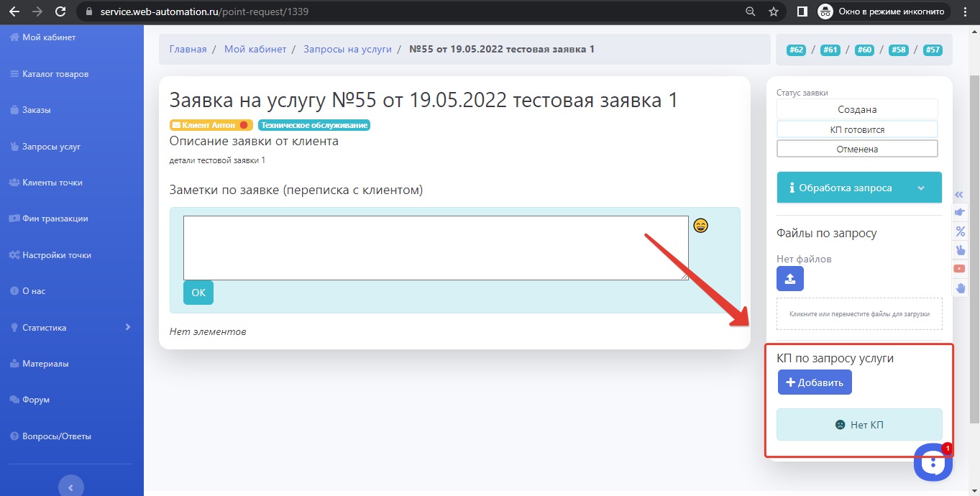
Task: Click inside the notes text area
Action: 435,247
